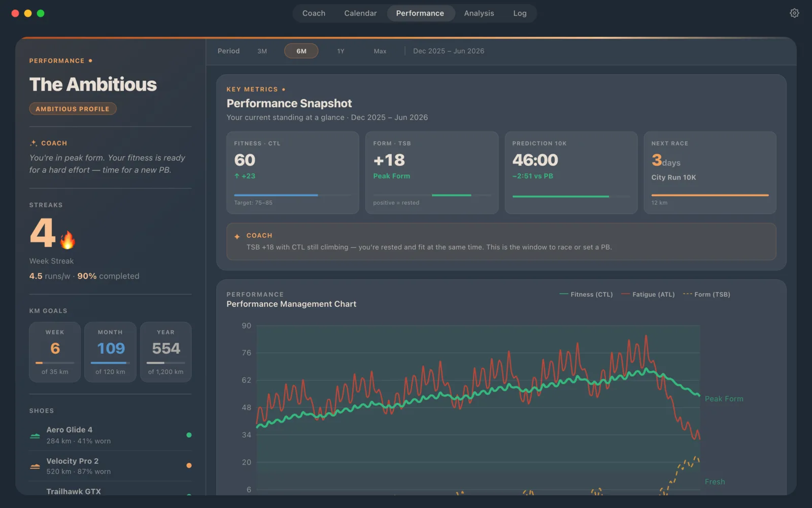Image resolution: width=812 pixels, height=508 pixels.
Task: Click the Coach sparkle icon in sidebar
Action: 33,143
